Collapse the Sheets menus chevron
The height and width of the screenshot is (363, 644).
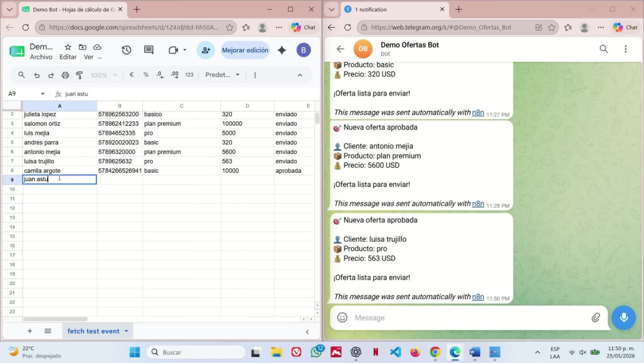tap(300, 75)
